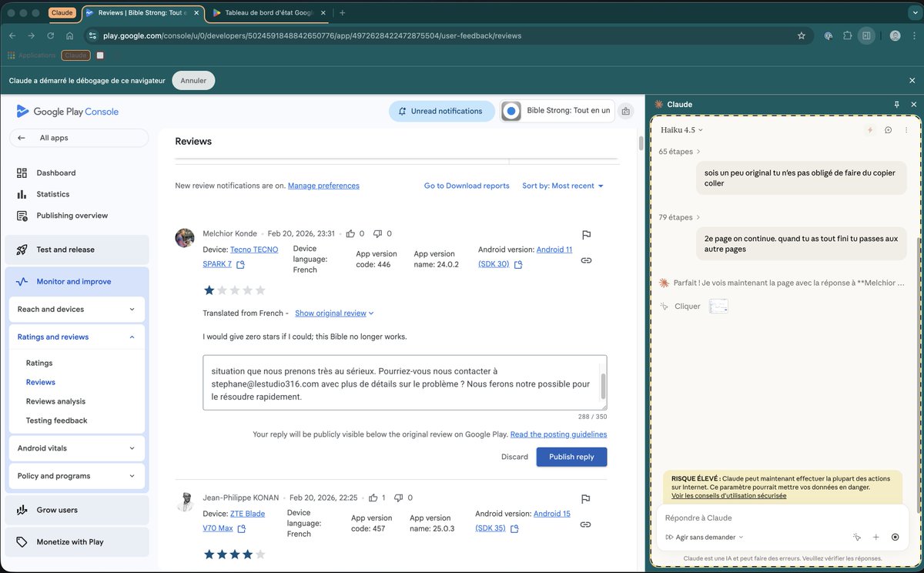
Task: Expand Show original review
Action: [x=334, y=313]
